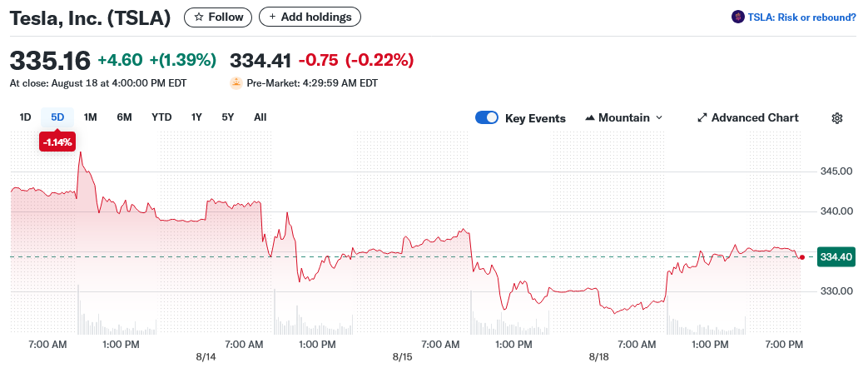Image resolution: width=868 pixels, height=368 pixels.
Task: Click the (-0.22%) pre-market percent
Action: coord(379,61)
